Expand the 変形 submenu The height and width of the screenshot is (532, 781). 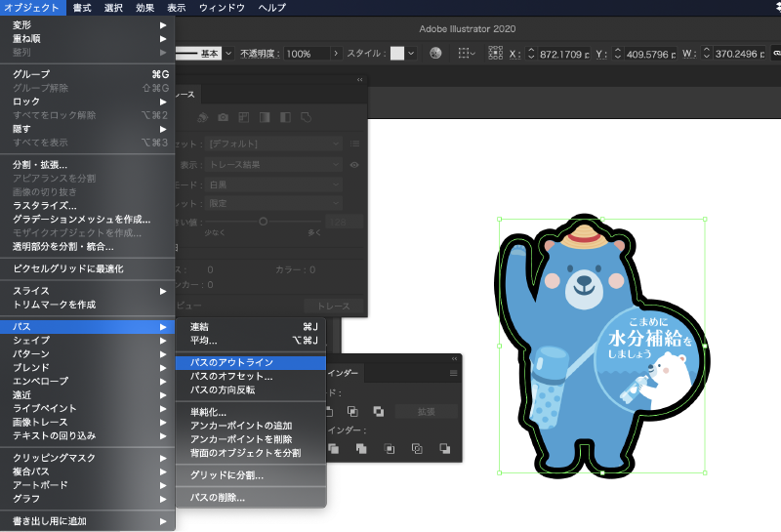tap(88, 25)
